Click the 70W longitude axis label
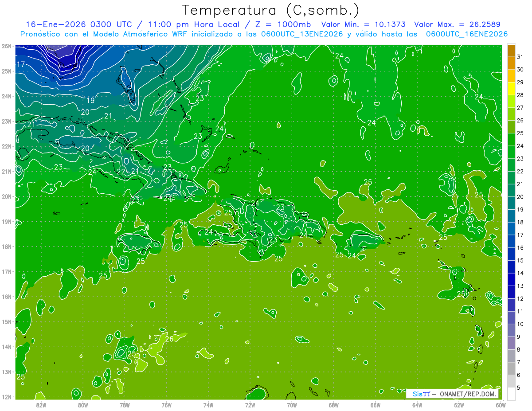Screen dimensions: 532x411 292,404
